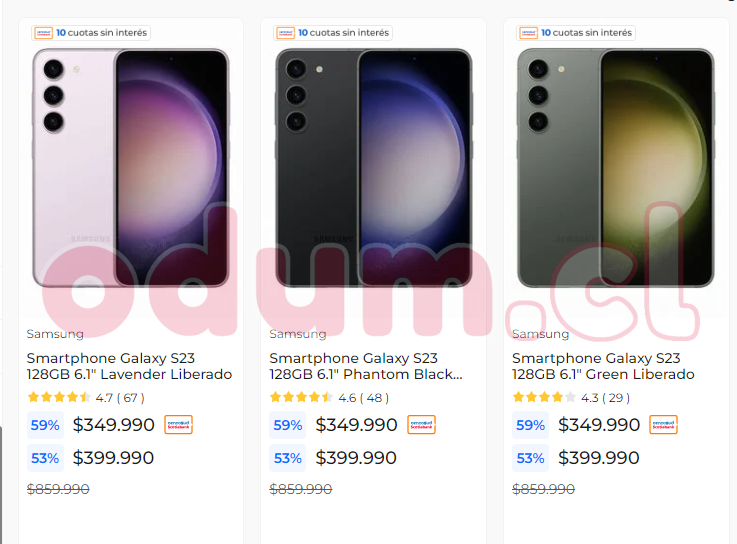Click the 59% discount badge on Lavender phone
This screenshot has height=544, width=737.
click(x=45, y=425)
